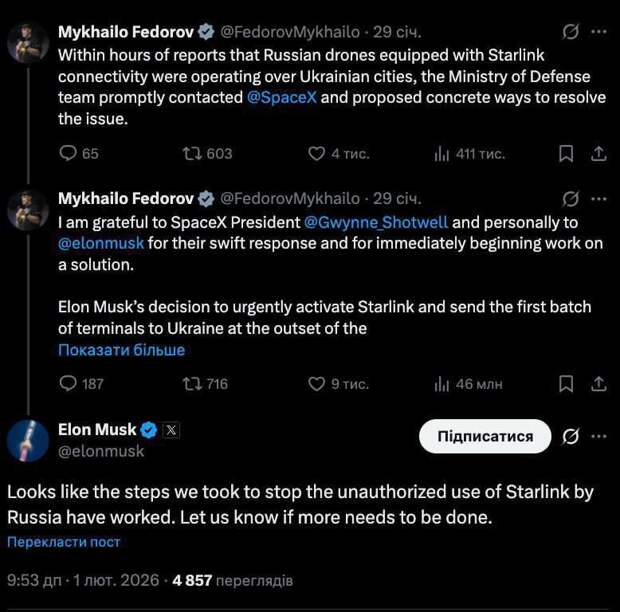Click the Grok icon beside Підписатися
Viewport: 620px width, 612px height.
(571, 436)
